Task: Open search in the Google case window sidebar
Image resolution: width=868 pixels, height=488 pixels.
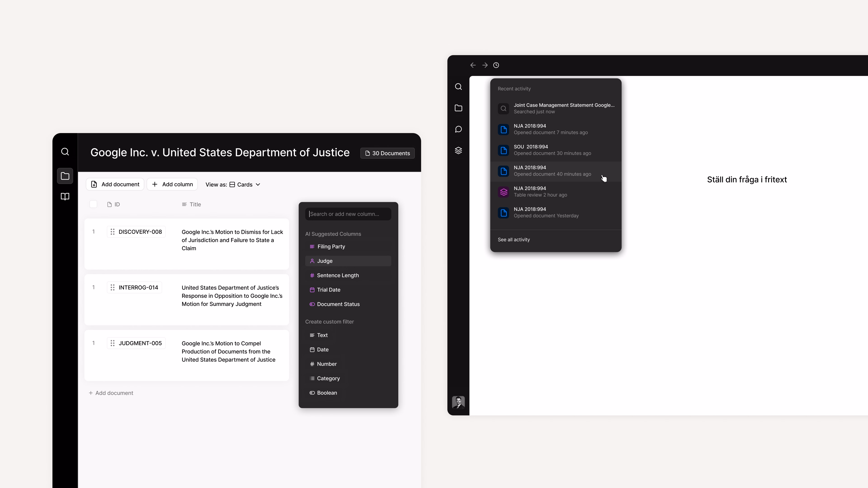Action: (65, 152)
